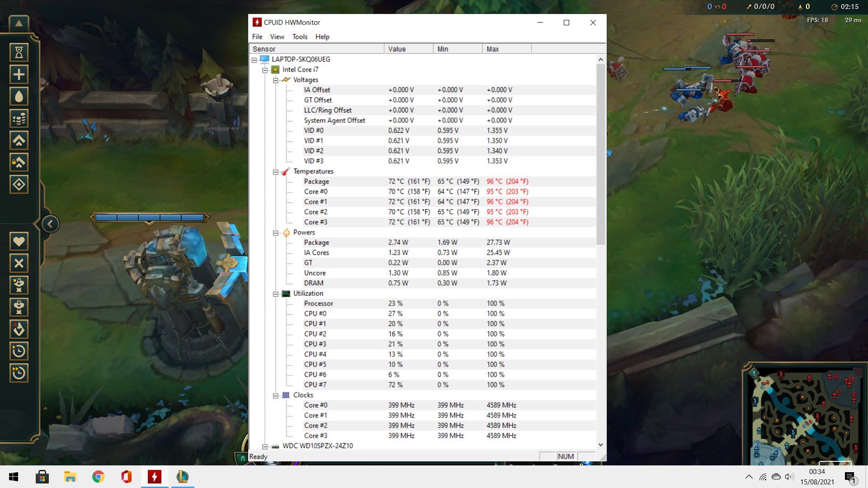The image size is (868, 488).
Task: Click the sidebar clock icon with the arrows mark
Action: click(19, 373)
